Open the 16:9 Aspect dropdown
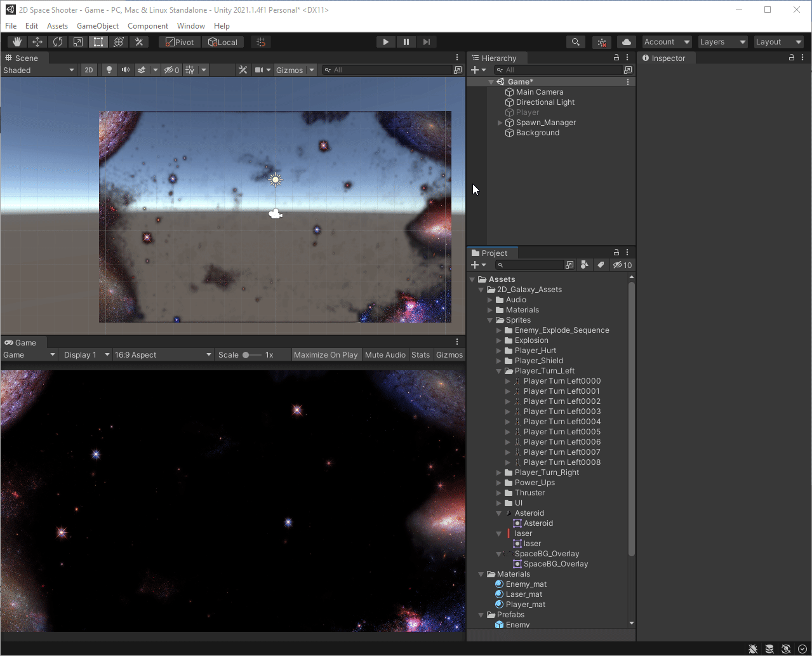The width and height of the screenshot is (812, 656). pyautogui.click(x=163, y=355)
